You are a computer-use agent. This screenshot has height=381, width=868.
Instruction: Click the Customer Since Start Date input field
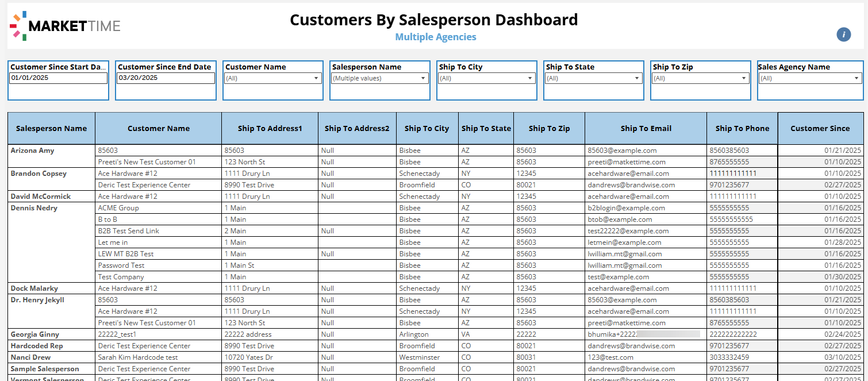click(x=59, y=78)
